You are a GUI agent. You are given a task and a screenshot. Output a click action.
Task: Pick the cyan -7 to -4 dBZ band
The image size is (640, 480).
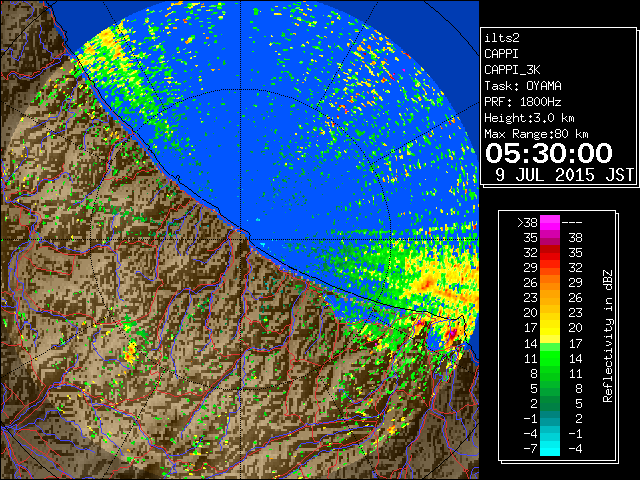550,448
